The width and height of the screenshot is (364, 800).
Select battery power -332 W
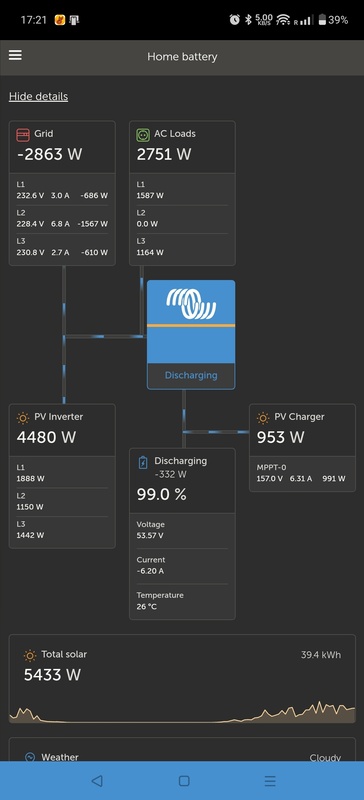(x=171, y=474)
